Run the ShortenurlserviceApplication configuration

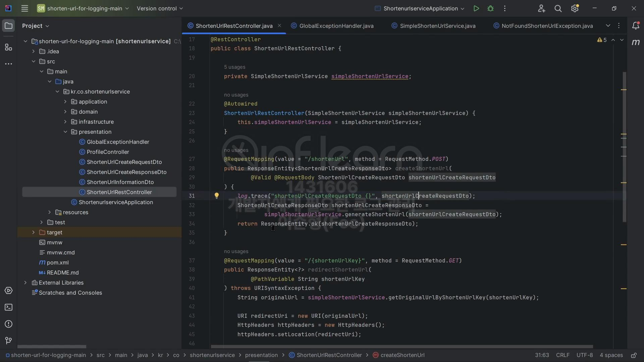(476, 9)
